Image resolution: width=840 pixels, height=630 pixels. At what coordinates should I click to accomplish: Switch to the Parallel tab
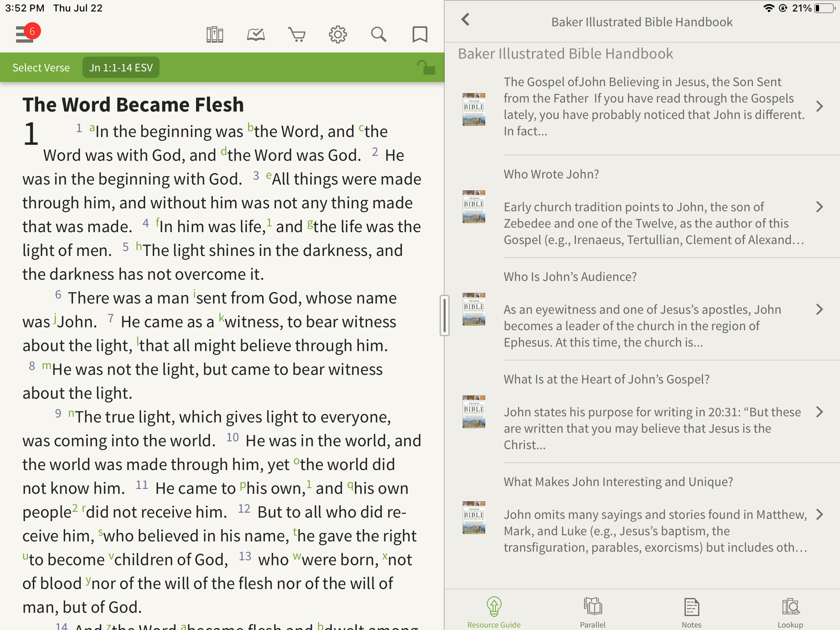click(593, 612)
